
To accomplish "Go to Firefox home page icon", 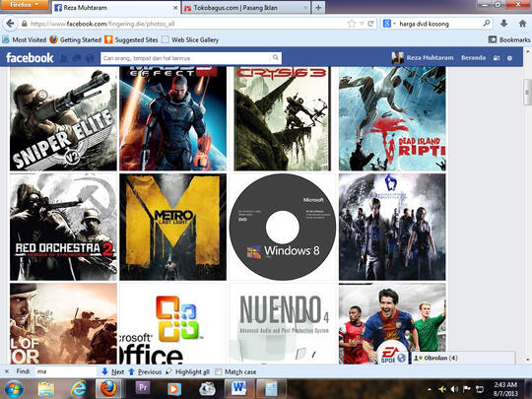I will pos(522,24).
